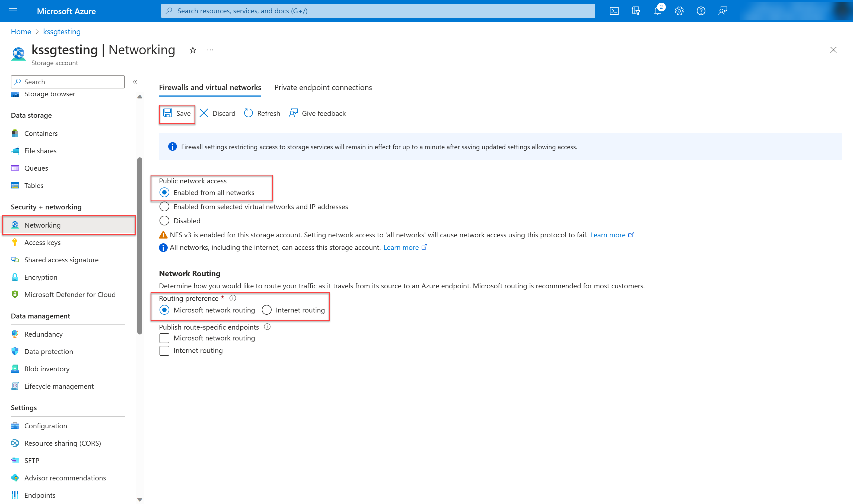Open Access keys in the sidebar
The image size is (853, 504).
pos(43,242)
